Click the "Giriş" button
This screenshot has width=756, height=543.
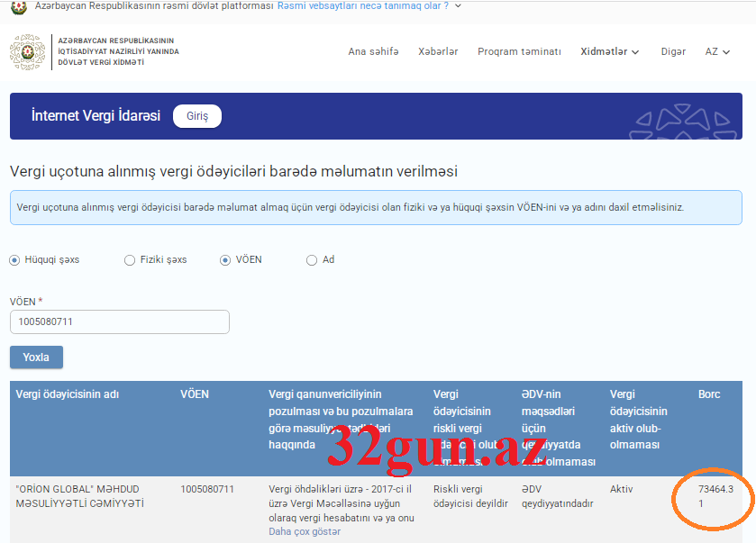pyautogui.click(x=196, y=116)
